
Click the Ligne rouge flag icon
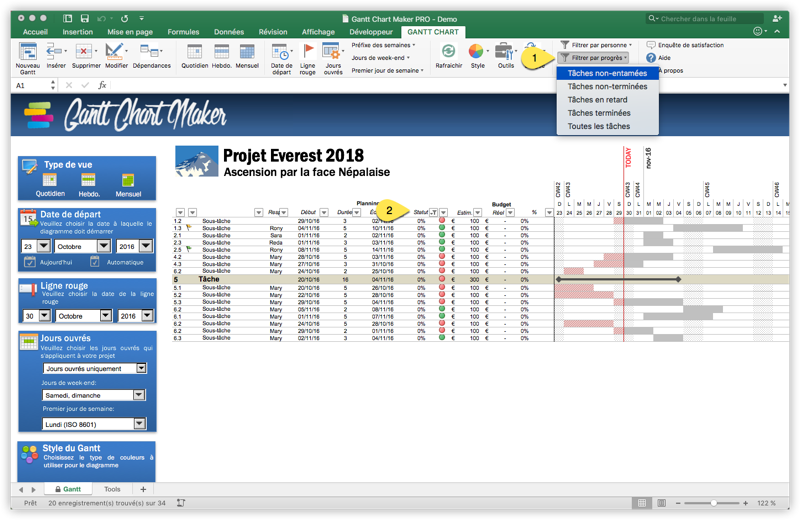308,52
